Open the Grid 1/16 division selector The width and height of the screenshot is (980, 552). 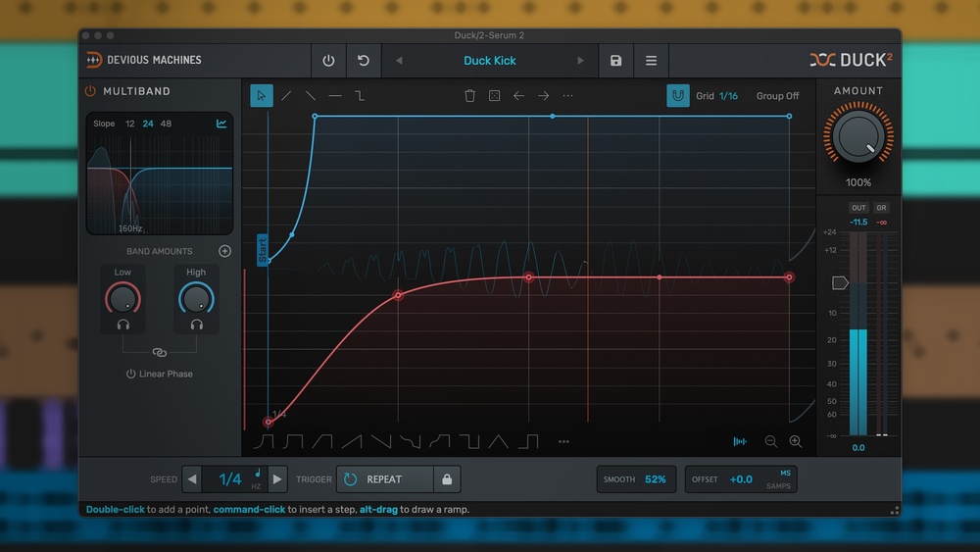728,96
